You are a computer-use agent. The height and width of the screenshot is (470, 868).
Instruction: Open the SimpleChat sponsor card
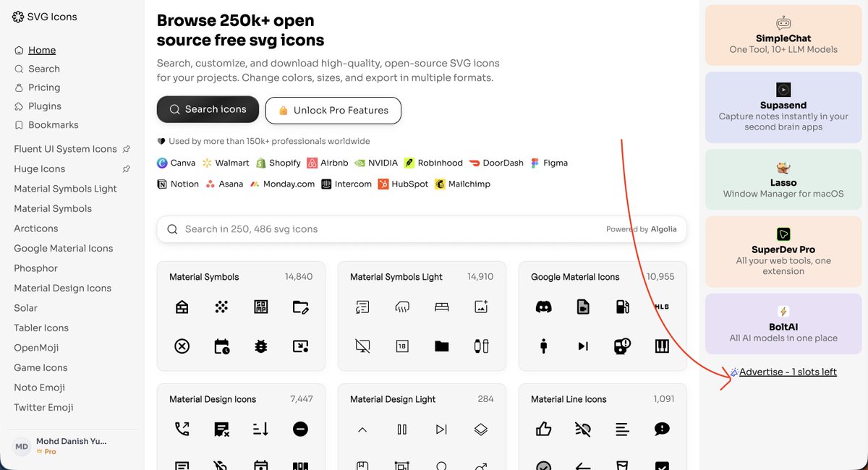783,35
